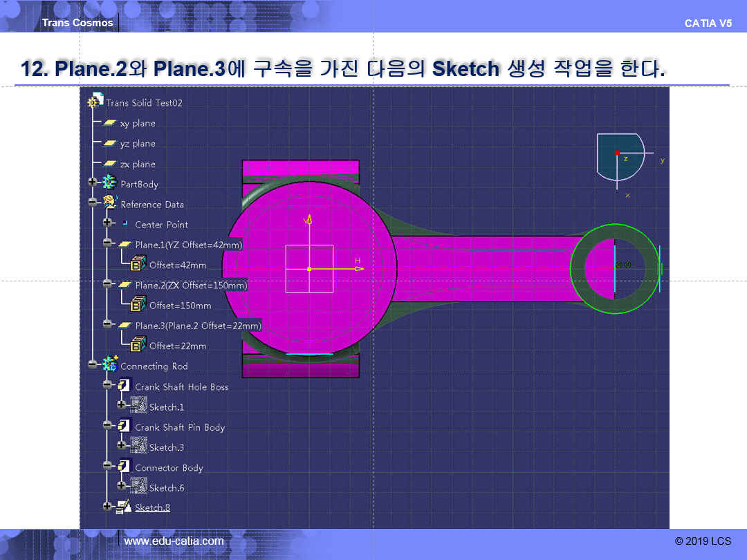Expand the Sketch.3 node

122,445
